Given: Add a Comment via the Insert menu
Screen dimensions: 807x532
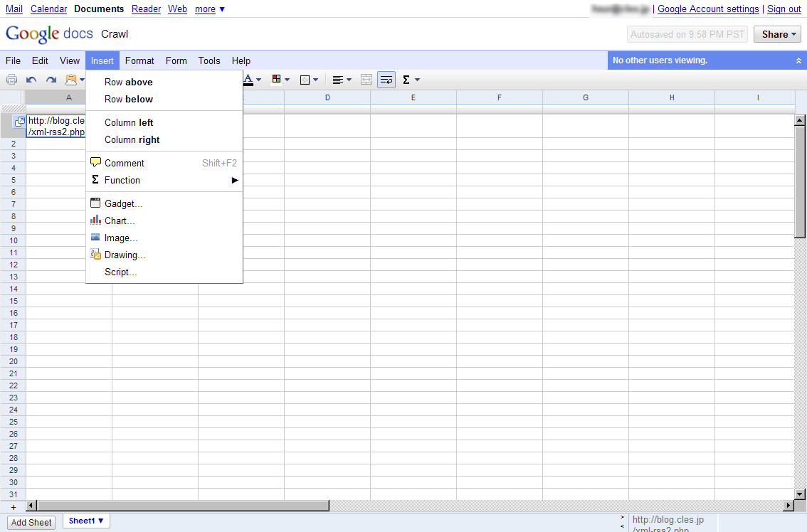Looking at the screenshot, I should pyautogui.click(x=124, y=163).
